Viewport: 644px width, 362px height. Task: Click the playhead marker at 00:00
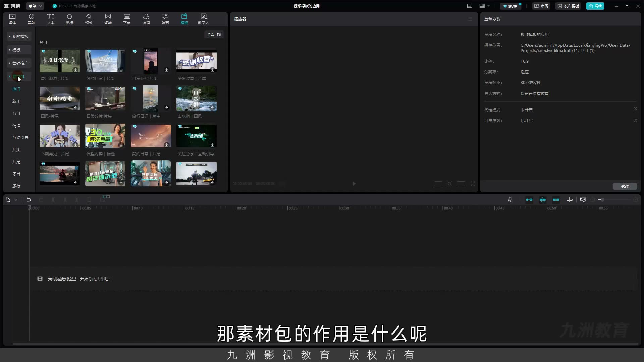tap(29, 208)
